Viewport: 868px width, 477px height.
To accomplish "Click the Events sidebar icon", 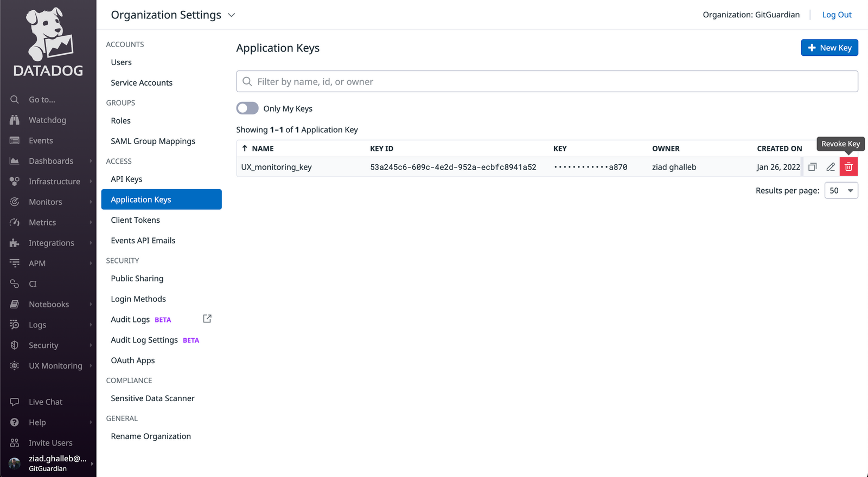I will [x=15, y=140].
